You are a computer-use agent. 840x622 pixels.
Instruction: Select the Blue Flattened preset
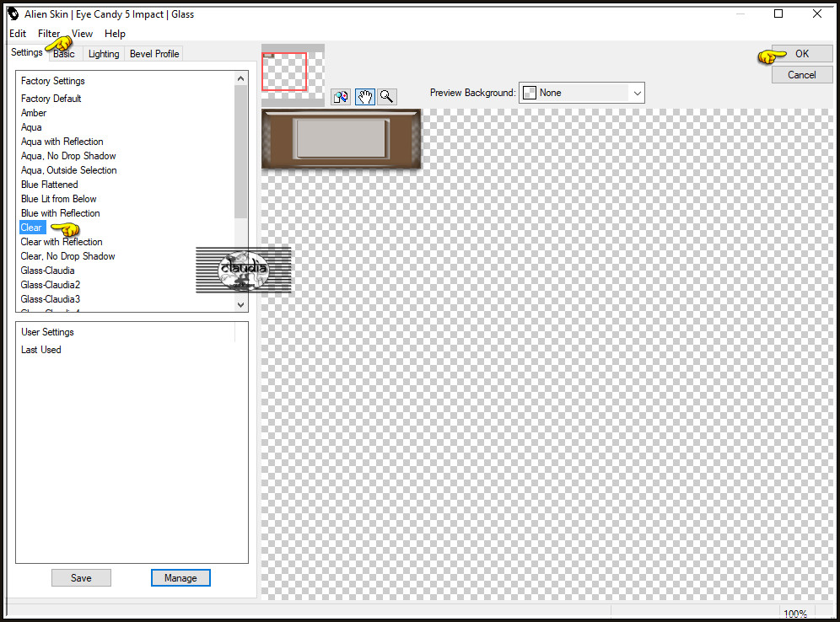pos(50,185)
